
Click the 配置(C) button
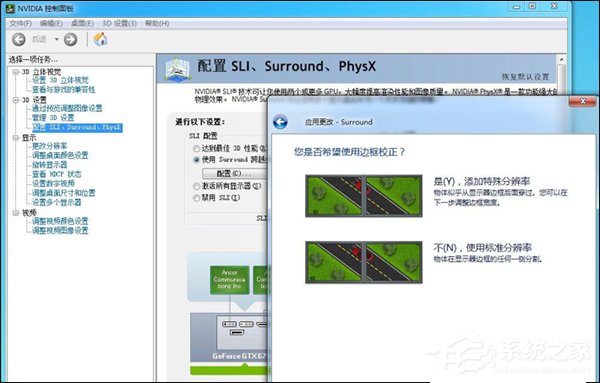(x=235, y=173)
